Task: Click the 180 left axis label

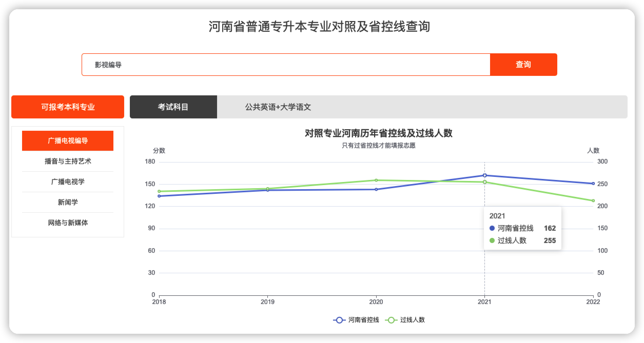Action: pos(150,162)
